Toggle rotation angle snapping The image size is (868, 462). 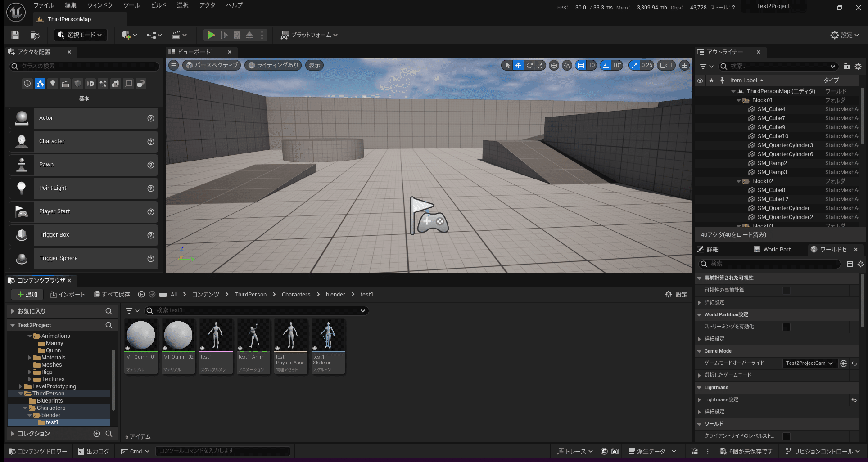tap(606, 65)
